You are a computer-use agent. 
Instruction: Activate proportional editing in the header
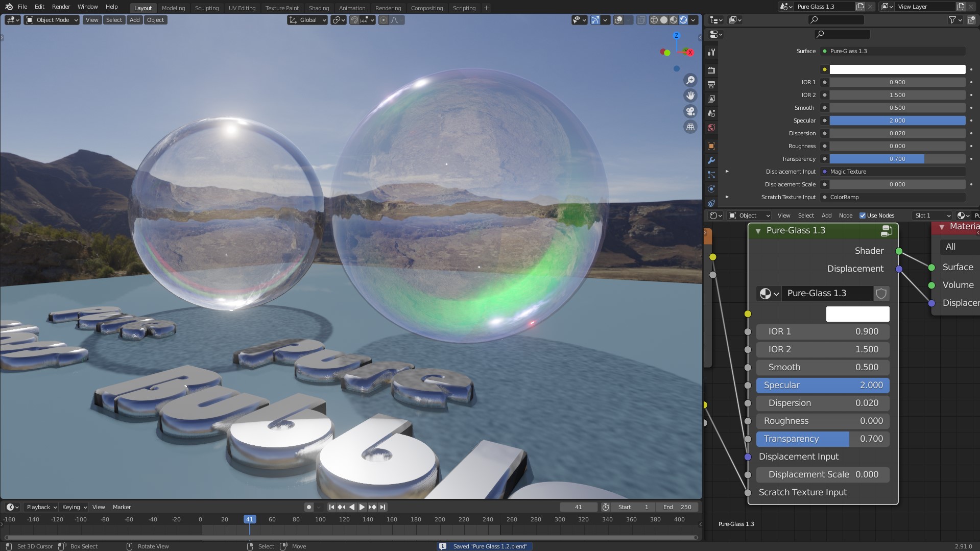(384, 20)
